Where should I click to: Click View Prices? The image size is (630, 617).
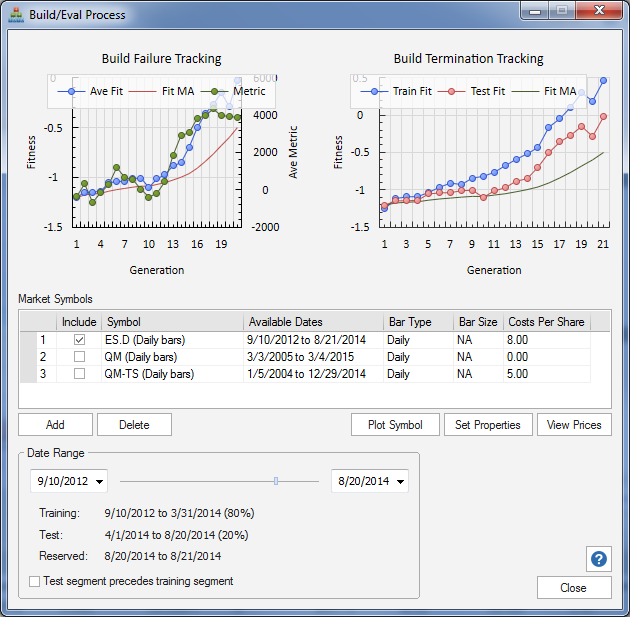point(574,425)
